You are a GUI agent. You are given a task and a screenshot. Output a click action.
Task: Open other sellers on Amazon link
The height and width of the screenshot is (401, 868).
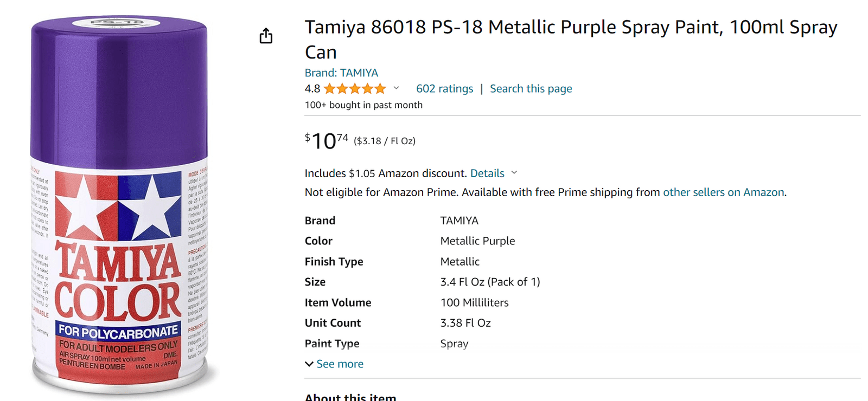(x=724, y=192)
